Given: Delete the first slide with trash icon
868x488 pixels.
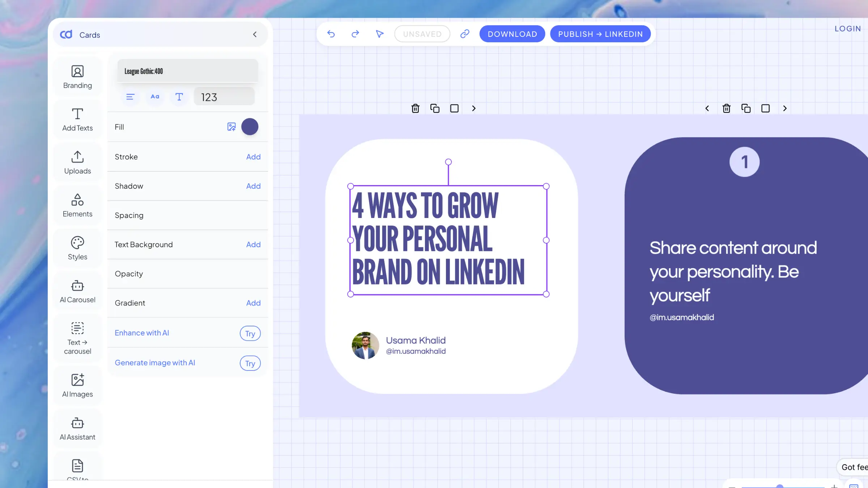Looking at the screenshot, I should point(416,108).
